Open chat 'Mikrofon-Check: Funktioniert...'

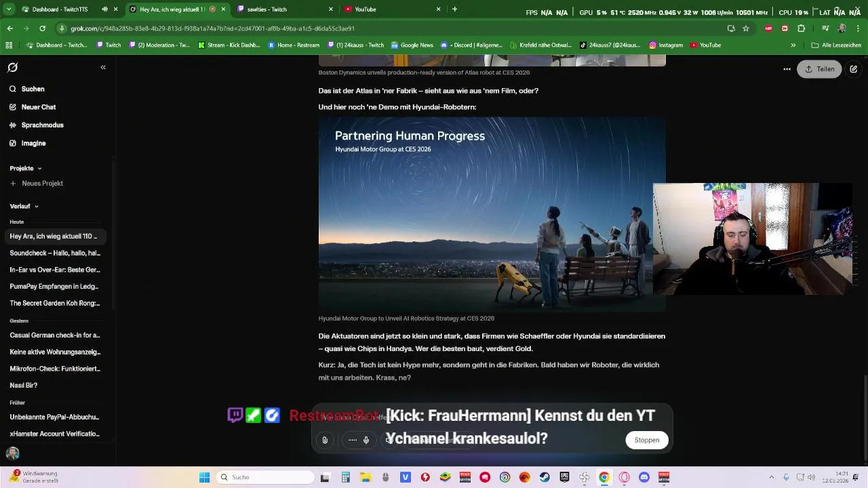[55, 369]
